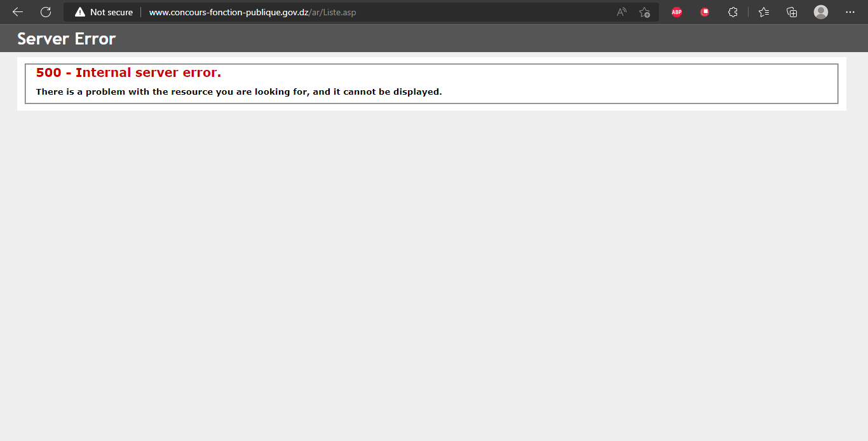Click the 'Not secure' site info label
This screenshot has width=868, height=441.
[x=111, y=12]
